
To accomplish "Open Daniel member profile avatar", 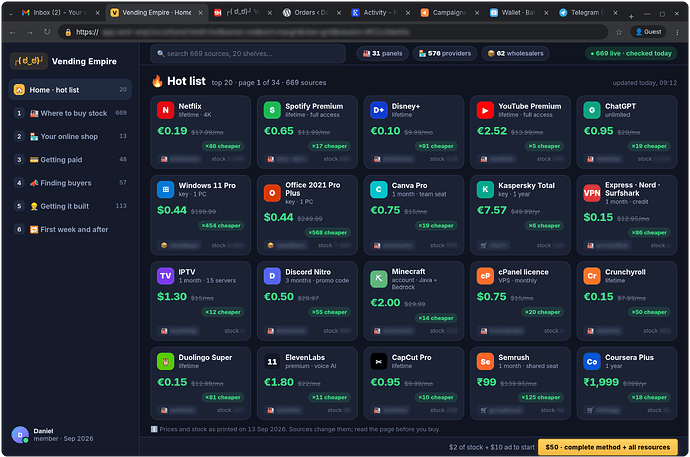I will click(20, 435).
